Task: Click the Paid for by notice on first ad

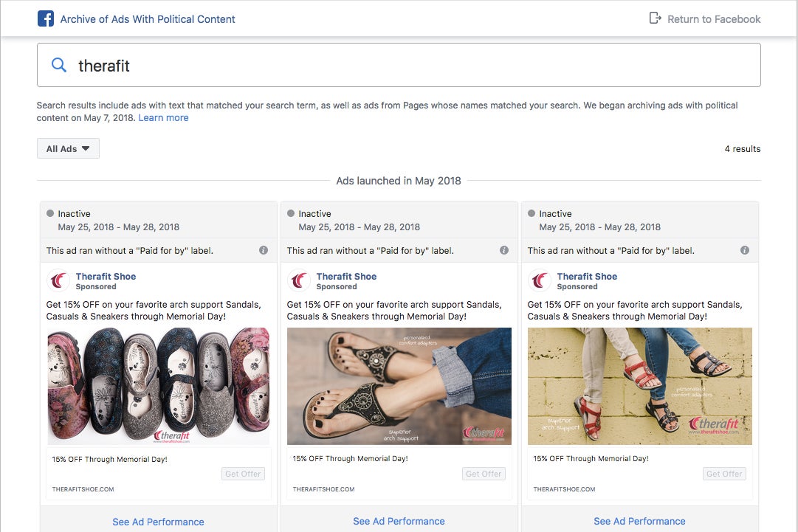Action: [x=130, y=250]
